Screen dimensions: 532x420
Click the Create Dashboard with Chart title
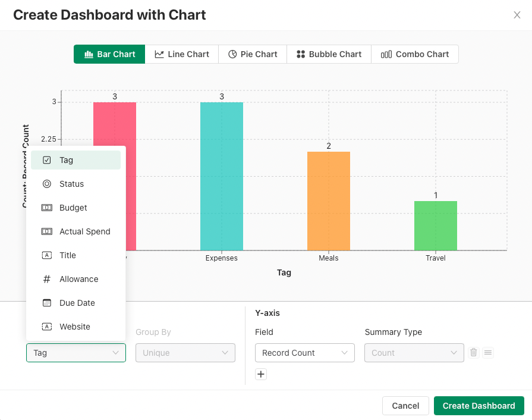click(109, 15)
